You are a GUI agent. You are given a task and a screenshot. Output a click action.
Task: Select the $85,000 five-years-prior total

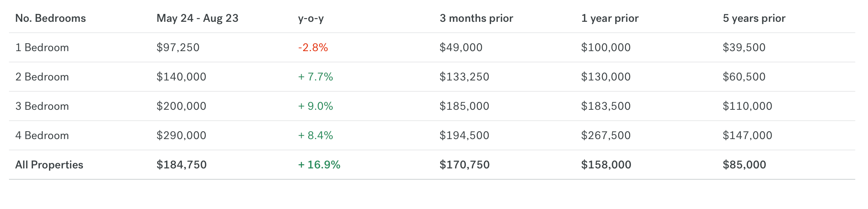click(744, 165)
